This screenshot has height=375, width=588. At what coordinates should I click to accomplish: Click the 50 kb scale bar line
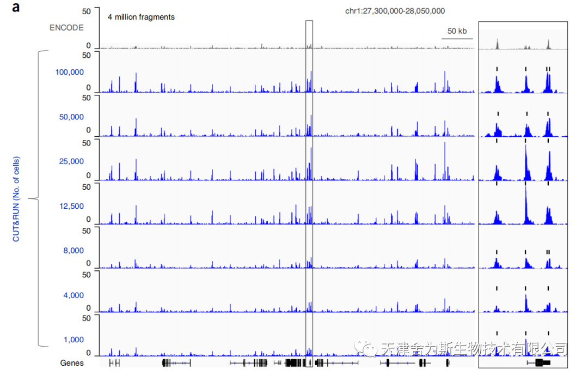(457, 38)
